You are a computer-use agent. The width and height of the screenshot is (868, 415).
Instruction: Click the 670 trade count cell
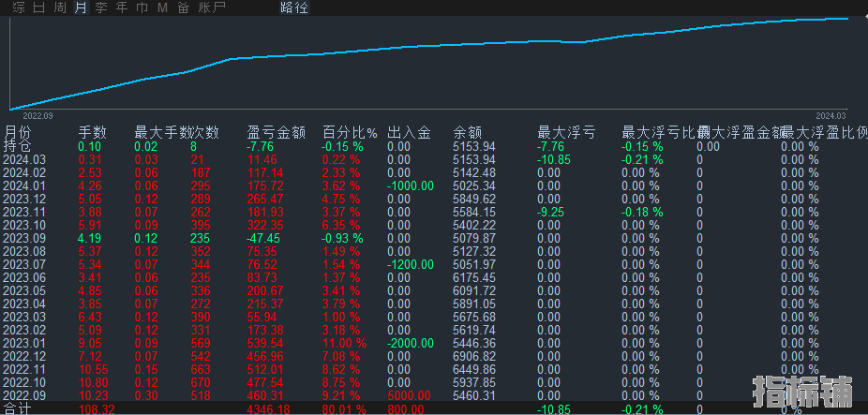(x=200, y=382)
